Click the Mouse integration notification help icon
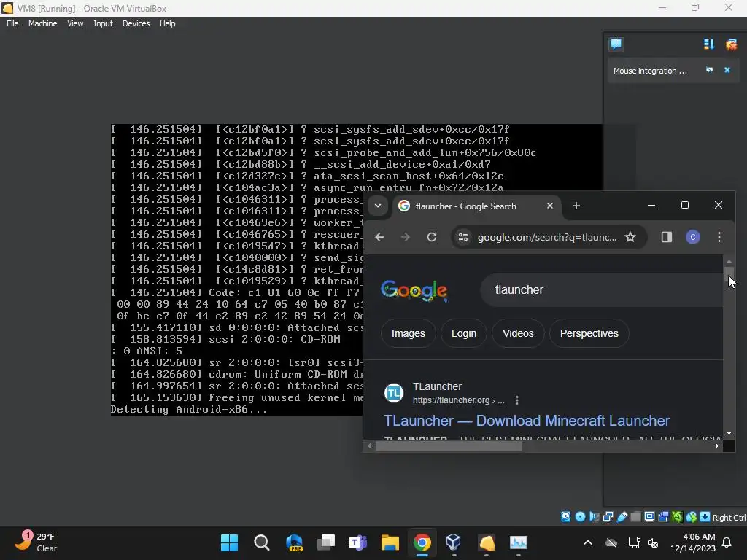Viewport: 747px width, 560px height. (709, 70)
